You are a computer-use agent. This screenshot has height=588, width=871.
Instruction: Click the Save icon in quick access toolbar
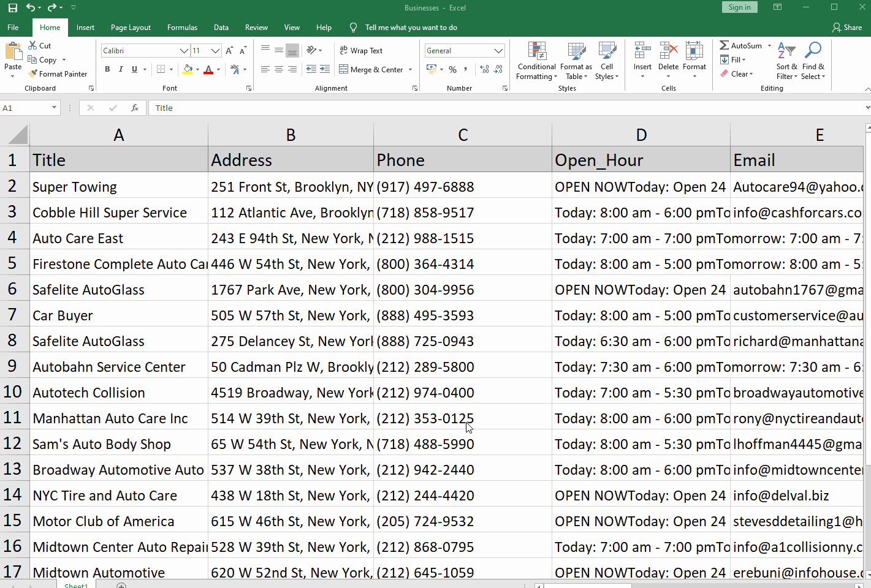tap(12, 8)
